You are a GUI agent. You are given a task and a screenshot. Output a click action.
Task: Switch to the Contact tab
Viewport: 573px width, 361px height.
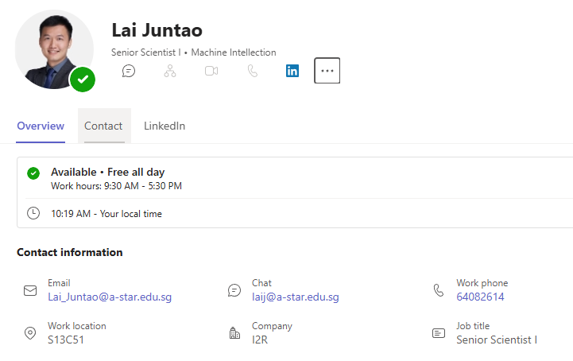(103, 126)
